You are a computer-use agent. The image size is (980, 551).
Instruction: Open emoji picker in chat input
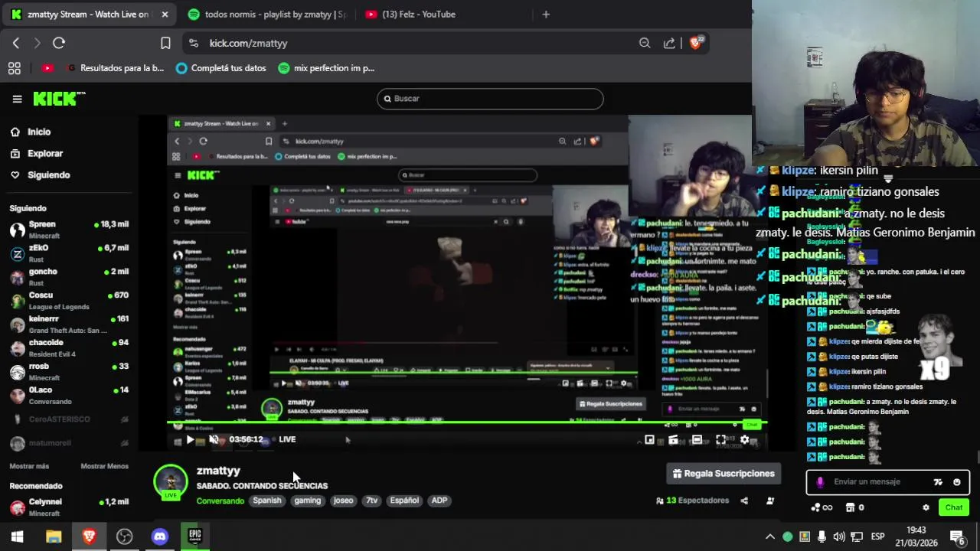(956, 482)
